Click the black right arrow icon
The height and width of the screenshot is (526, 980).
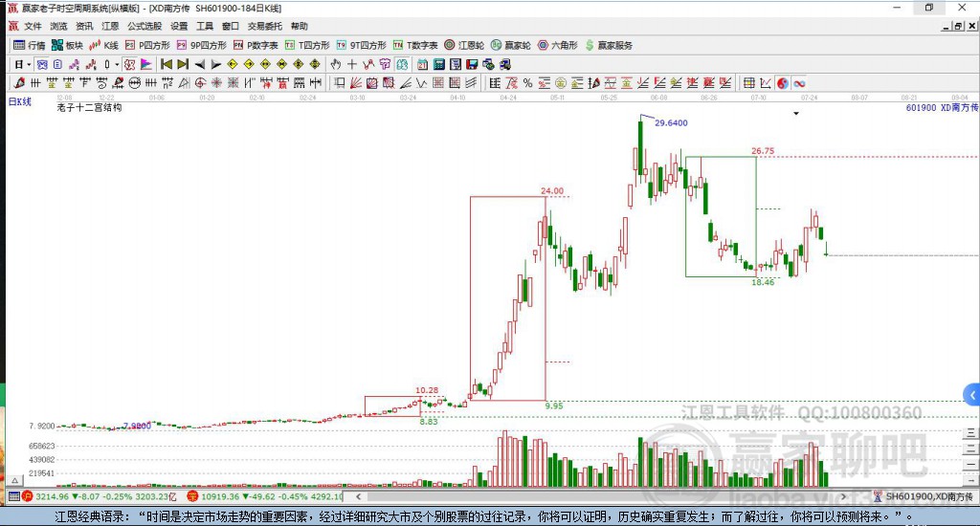pos(215,64)
